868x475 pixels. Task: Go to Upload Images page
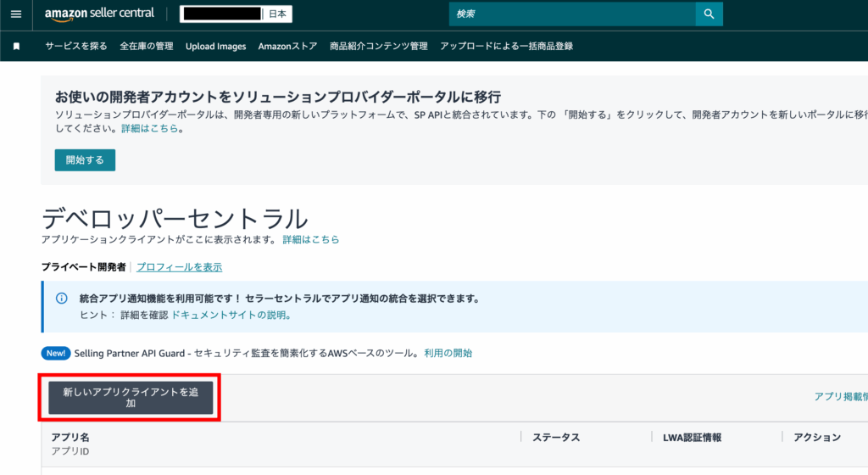tap(215, 47)
